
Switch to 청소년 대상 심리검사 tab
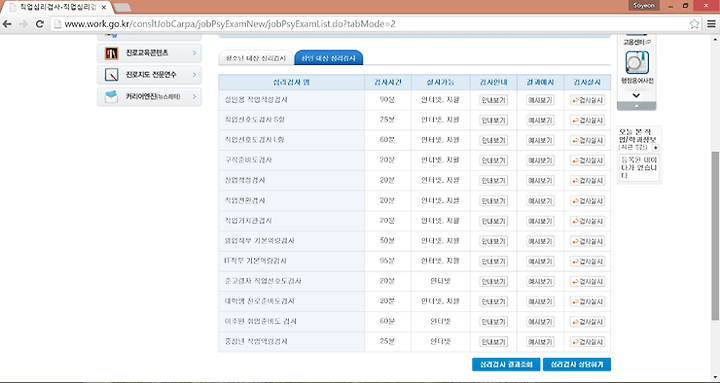(x=256, y=58)
